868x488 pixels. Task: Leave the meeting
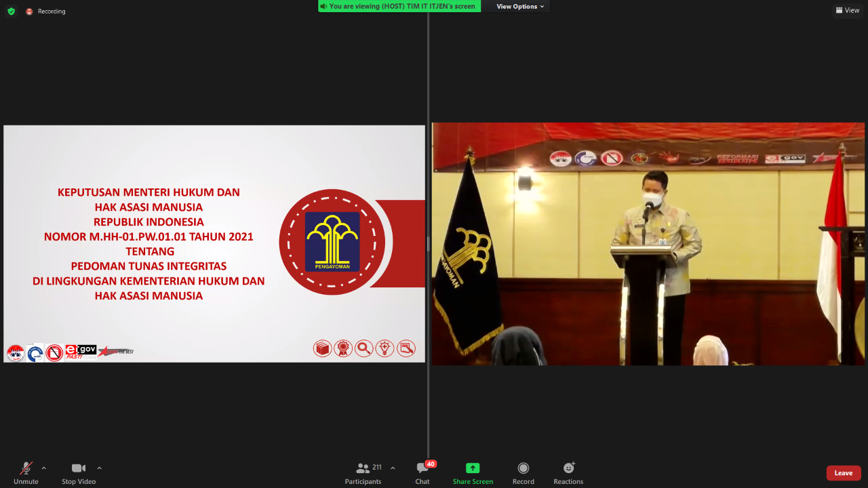click(x=843, y=473)
